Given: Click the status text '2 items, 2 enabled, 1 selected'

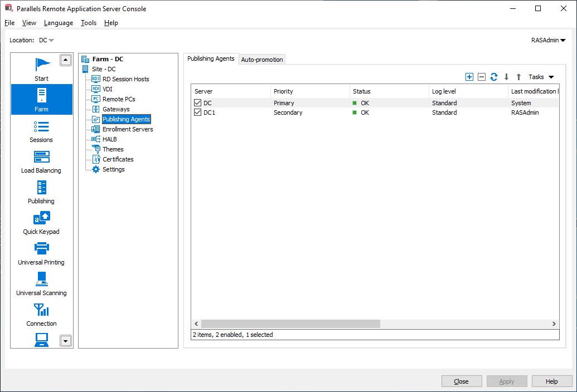Looking at the screenshot, I should point(233,335).
